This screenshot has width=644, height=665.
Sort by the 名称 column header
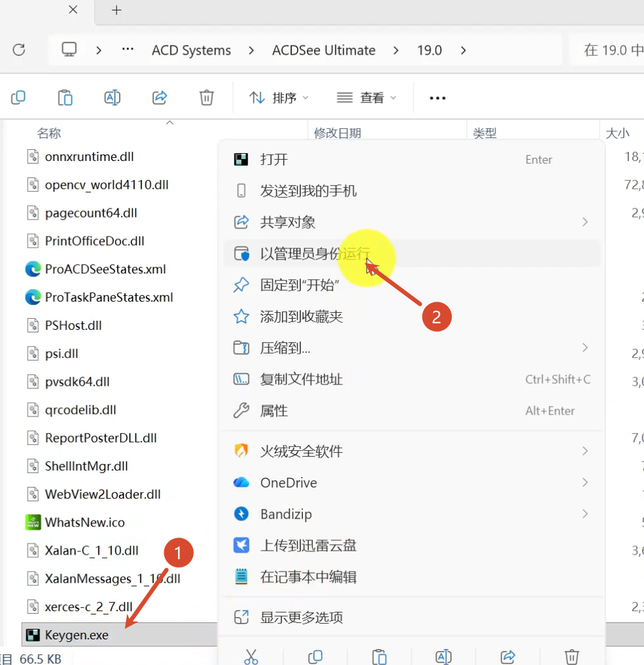tap(49, 133)
